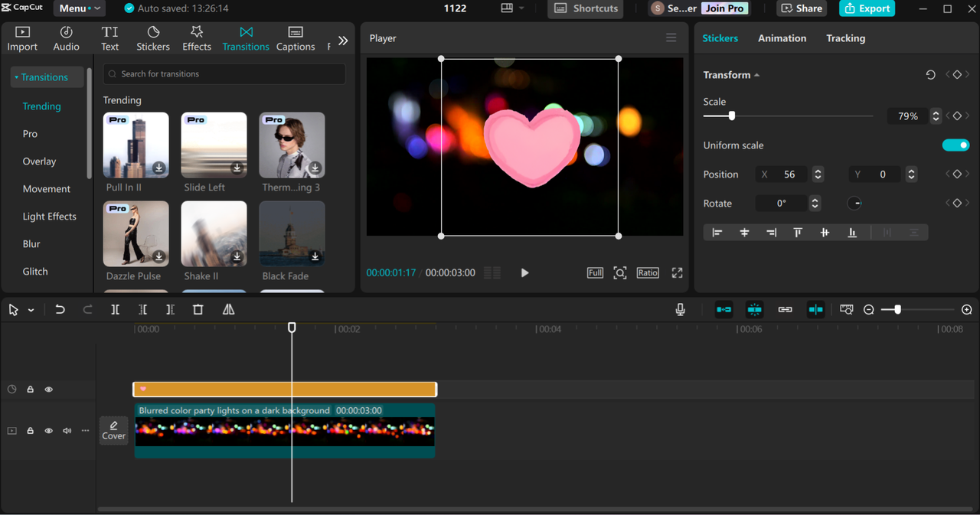The width and height of the screenshot is (980, 515).
Task: Delete left of playhead
Action: (142, 309)
